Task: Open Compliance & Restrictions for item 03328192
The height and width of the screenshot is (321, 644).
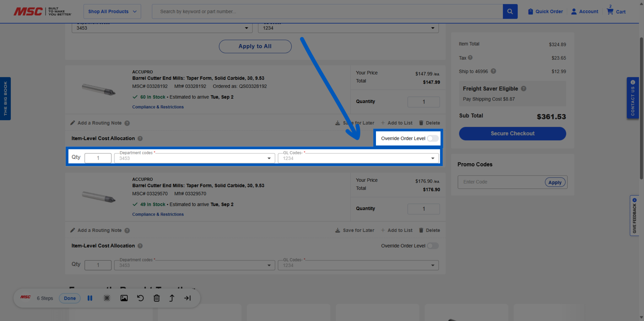Action: pyautogui.click(x=158, y=107)
